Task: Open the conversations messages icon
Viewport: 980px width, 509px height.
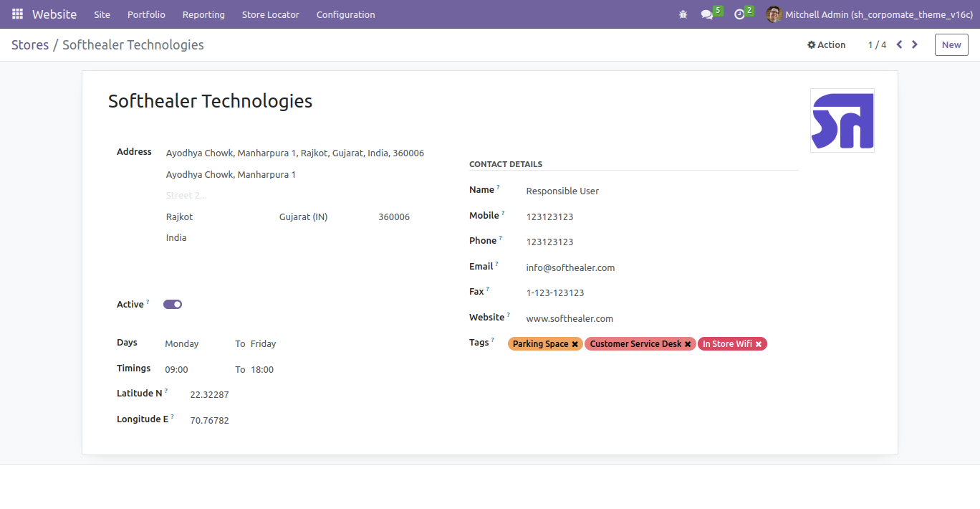Action: [x=707, y=14]
